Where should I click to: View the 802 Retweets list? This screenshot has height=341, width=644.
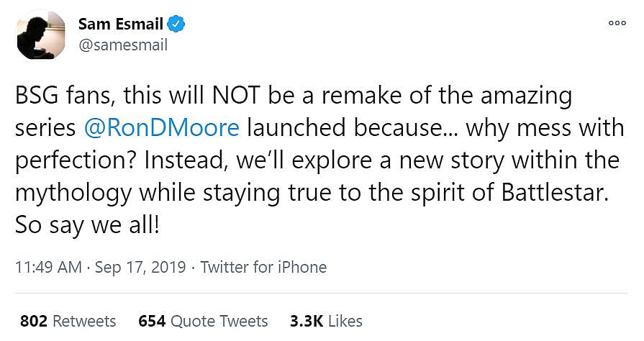pos(67,320)
